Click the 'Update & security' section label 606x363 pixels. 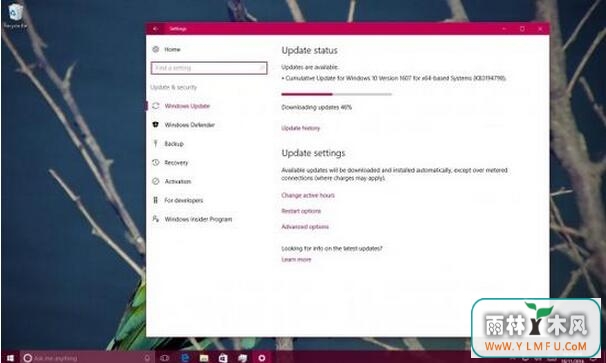(x=174, y=87)
